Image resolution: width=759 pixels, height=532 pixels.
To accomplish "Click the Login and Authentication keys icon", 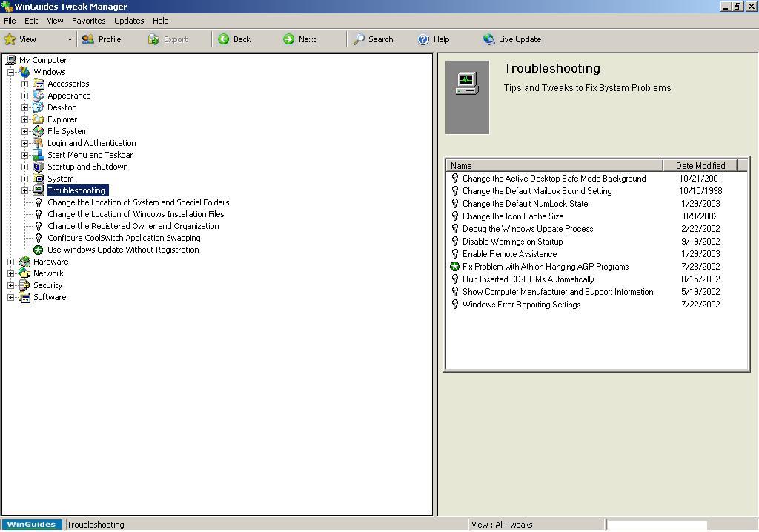I will tap(39, 143).
